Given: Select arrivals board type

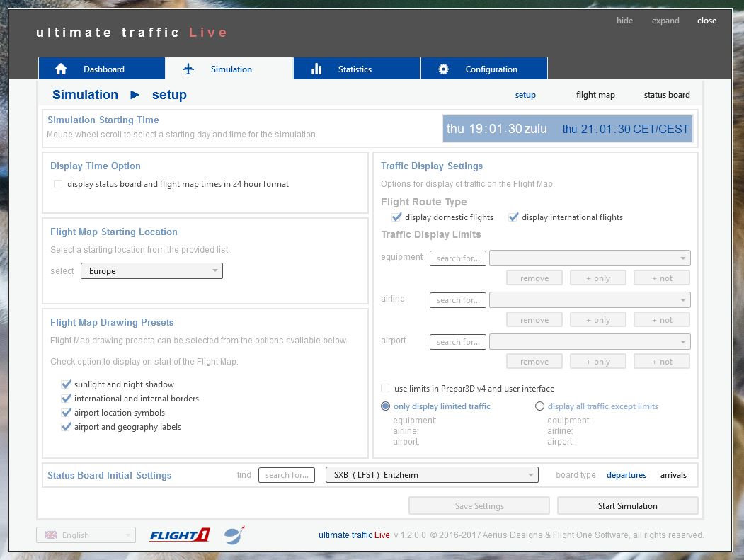Looking at the screenshot, I should pyautogui.click(x=673, y=475).
